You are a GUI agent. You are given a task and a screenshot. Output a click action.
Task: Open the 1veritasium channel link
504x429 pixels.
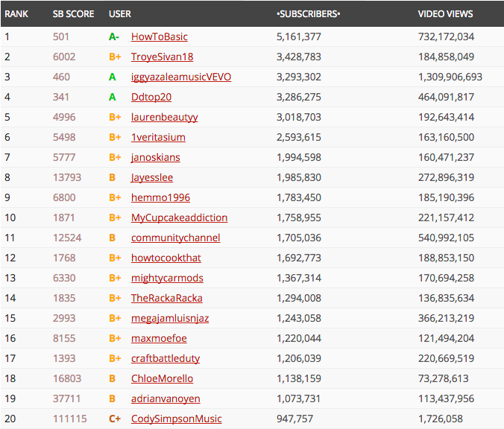[x=158, y=138]
